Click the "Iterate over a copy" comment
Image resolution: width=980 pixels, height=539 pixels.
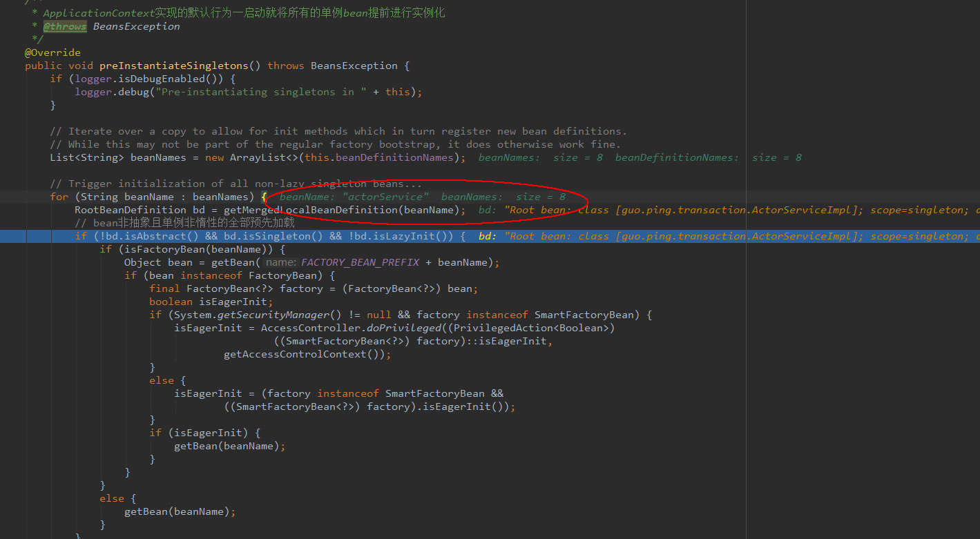(338, 131)
